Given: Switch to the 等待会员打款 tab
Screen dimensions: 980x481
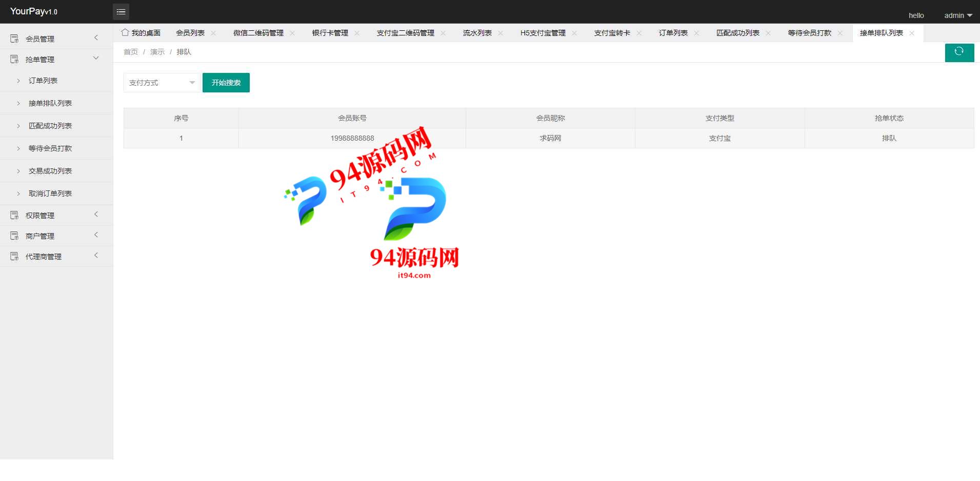Looking at the screenshot, I should [x=810, y=33].
